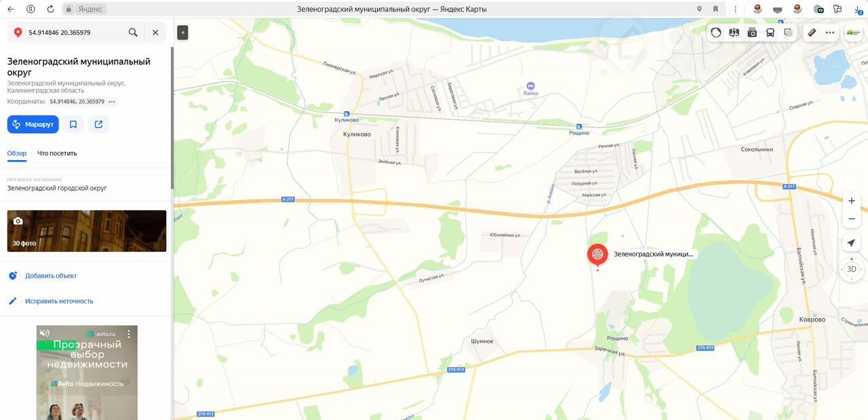Bookmark this place in the sidebar

73,124
